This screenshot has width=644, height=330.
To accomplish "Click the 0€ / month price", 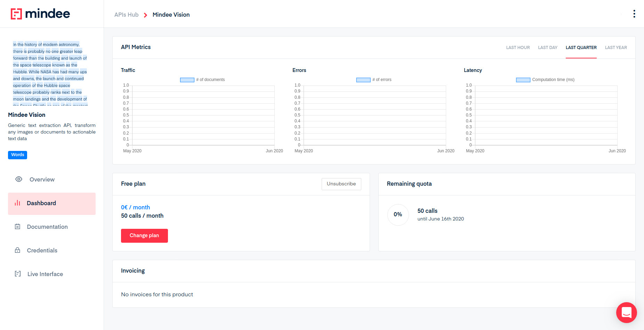I will [x=135, y=207].
